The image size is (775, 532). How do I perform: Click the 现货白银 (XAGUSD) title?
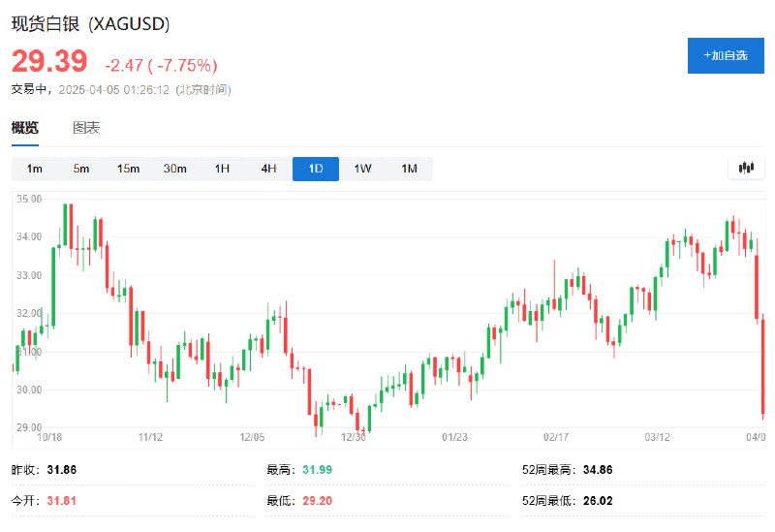(x=90, y=23)
